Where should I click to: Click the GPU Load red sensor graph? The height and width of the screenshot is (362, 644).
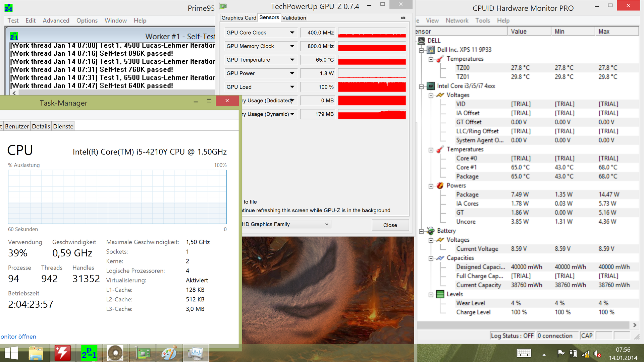tap(372, 87)
